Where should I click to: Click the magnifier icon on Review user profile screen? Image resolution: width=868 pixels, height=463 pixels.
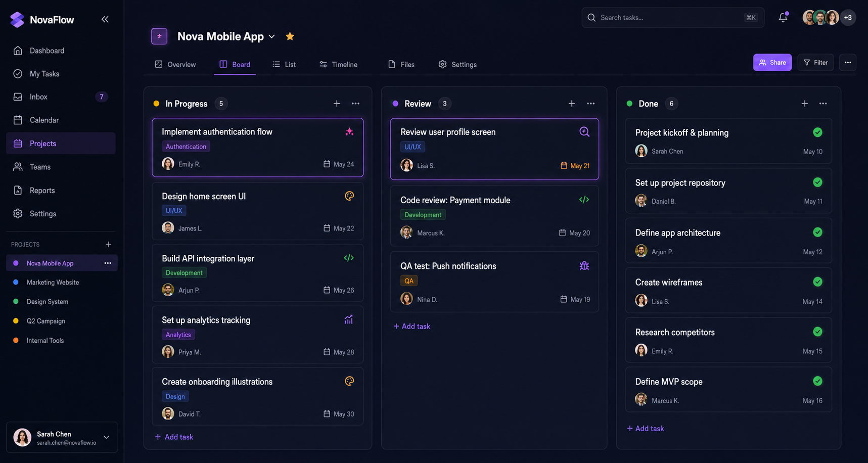(584, 131)
